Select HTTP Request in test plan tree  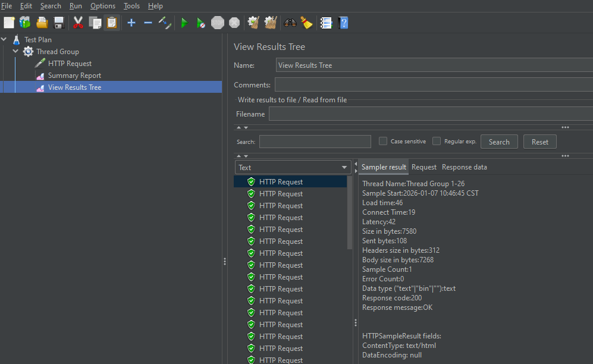point(70,64)
